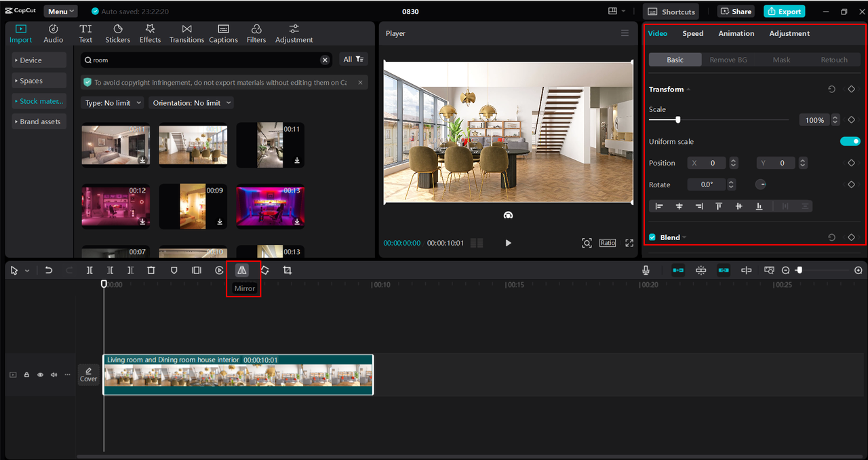Select the Crop tool in timeline toolbar

(x=288, y=270)
